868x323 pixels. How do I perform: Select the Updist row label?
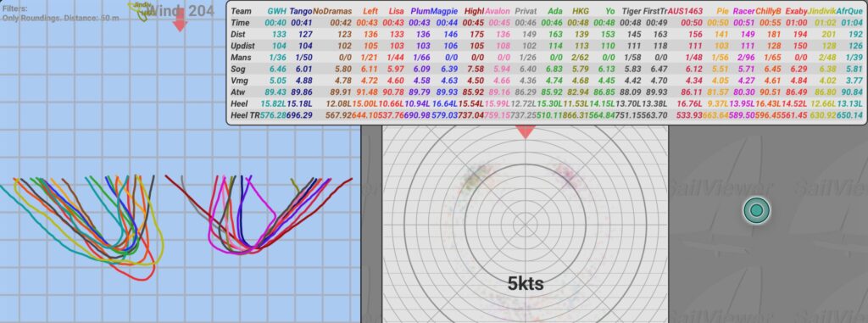point(243,46)
